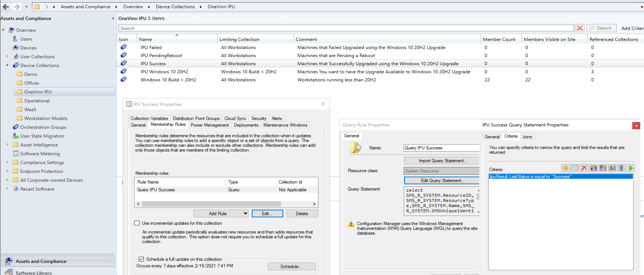Image resolution: width=644 pixels, height=275 pixels.
Task: Click the green Run query arrow icon
Action: pyautogui.click(x=630, y=168)
